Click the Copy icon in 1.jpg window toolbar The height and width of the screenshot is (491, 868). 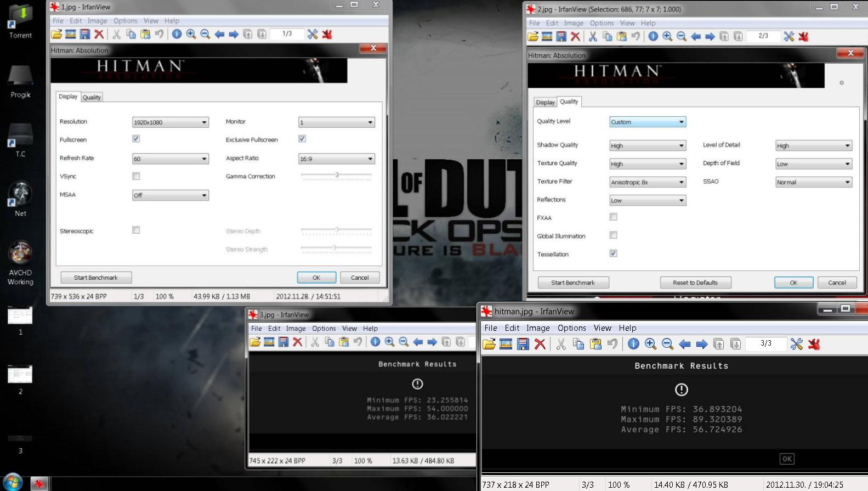[x=131, y=34]
